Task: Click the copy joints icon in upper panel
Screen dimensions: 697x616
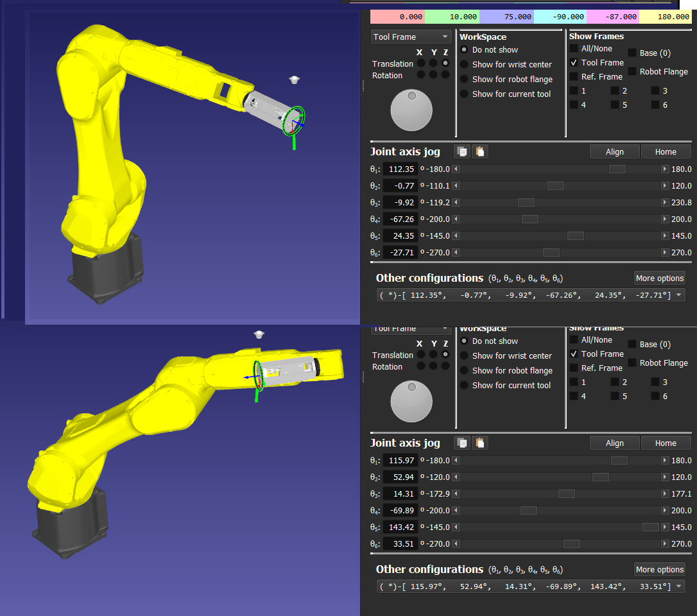Action: pos(462,152)
